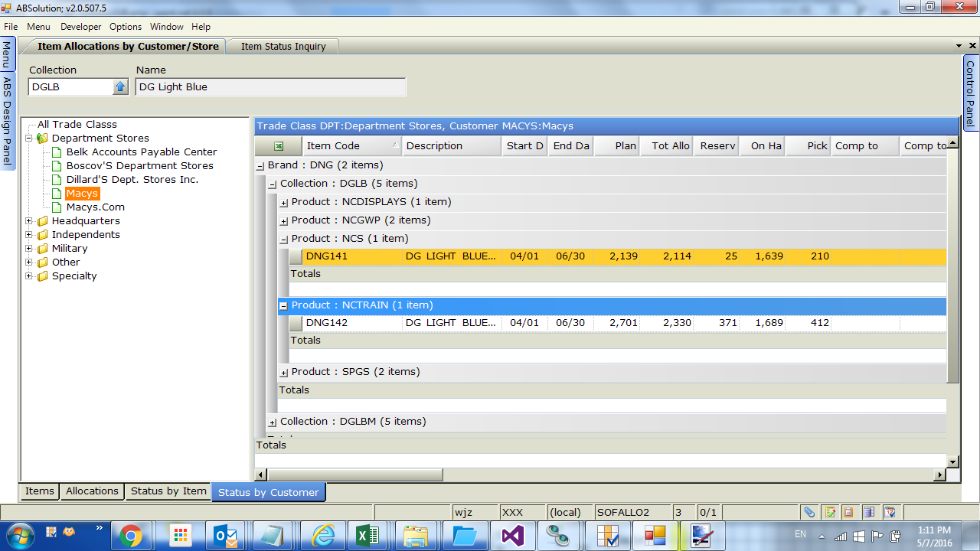Click the grid's vertical scrollbar down arrow

(952, 461)
